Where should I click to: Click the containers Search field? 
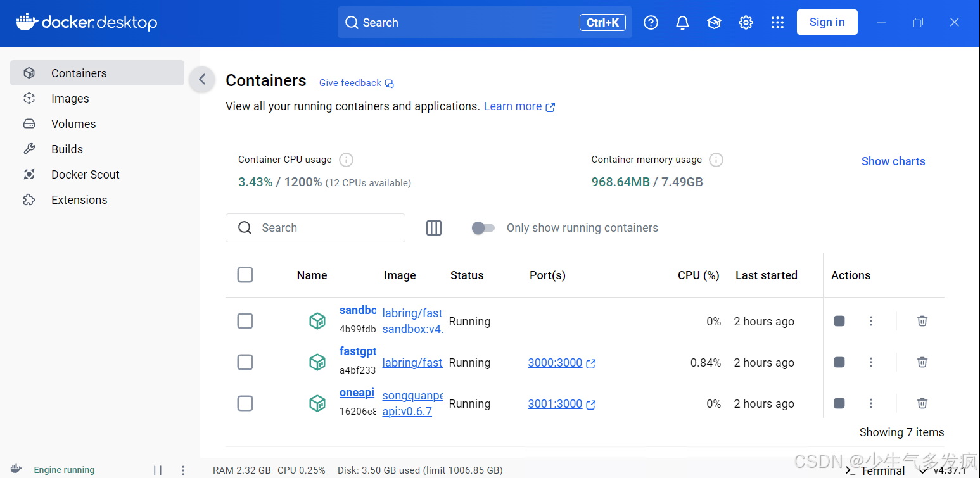(x=315, y=228)
